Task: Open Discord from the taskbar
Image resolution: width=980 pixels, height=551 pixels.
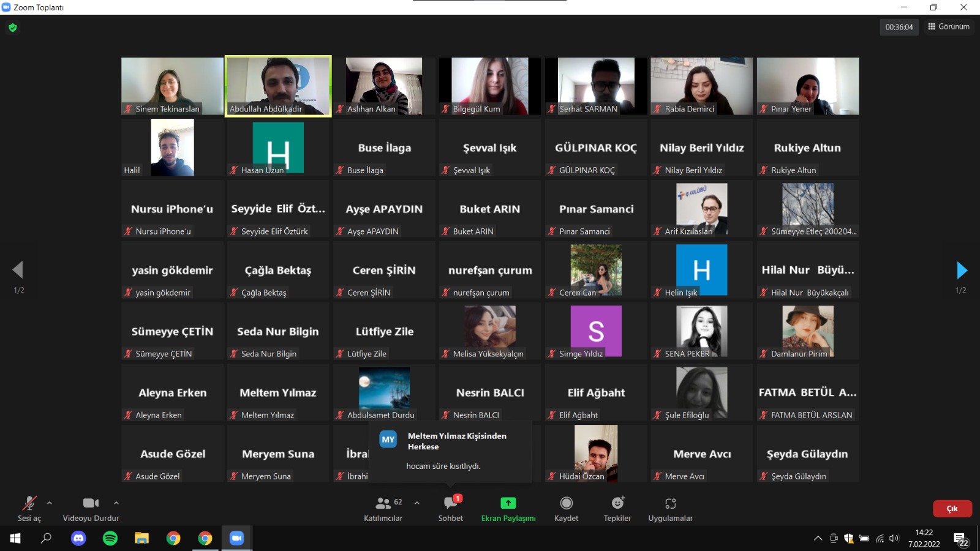Action: 78,538
